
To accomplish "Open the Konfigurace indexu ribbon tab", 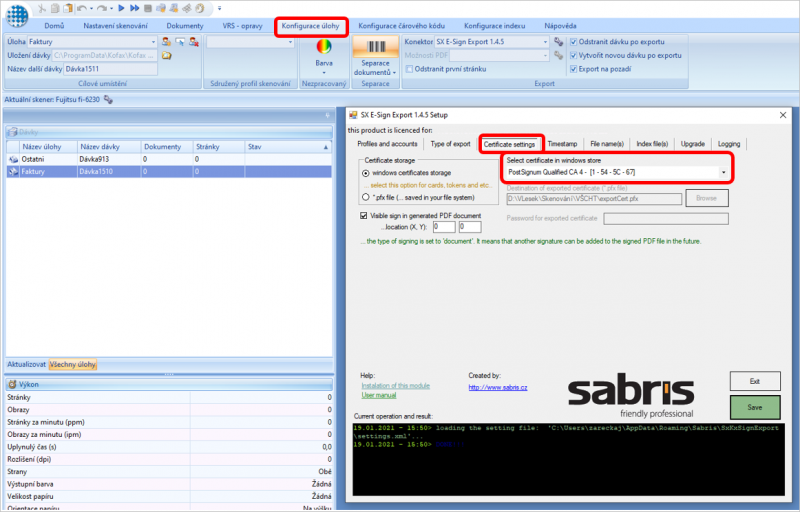I will [494, 26].
